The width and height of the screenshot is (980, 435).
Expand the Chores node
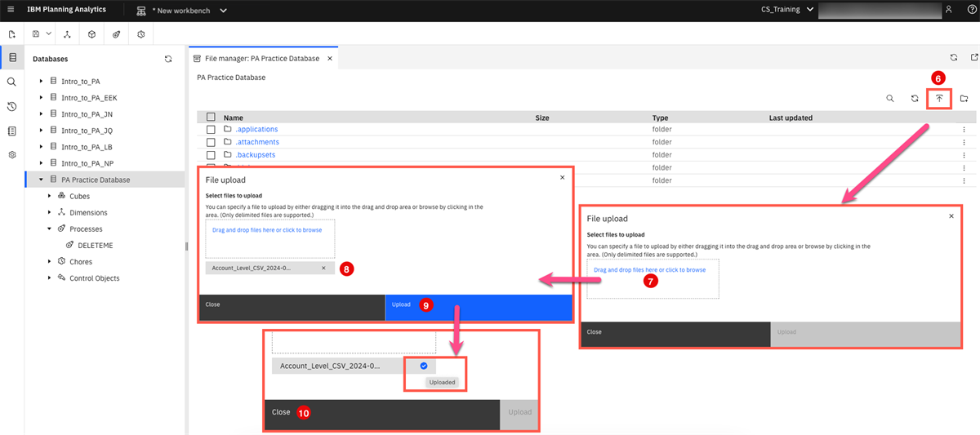[50, 262]
